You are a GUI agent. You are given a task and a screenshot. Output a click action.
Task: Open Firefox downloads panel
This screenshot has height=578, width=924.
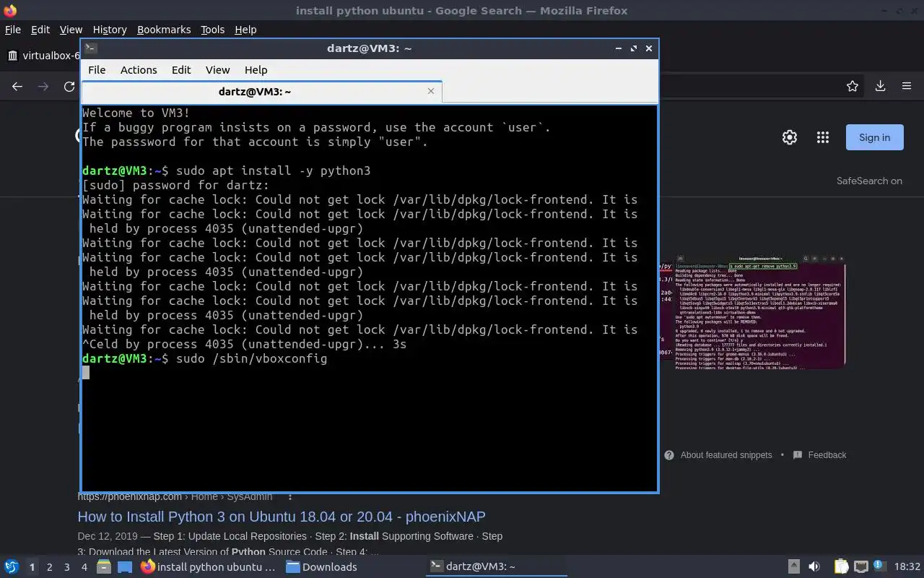tap(880, 86)
